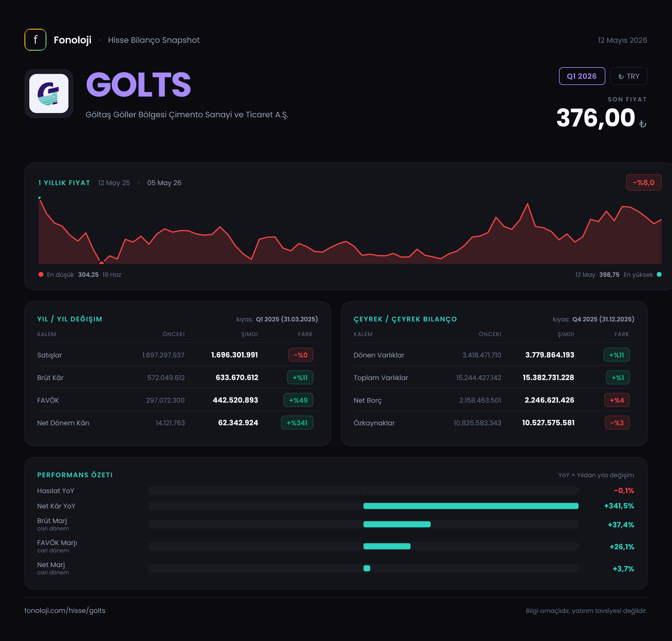
Task: Click the Özkaynaklar value 10.527.575.581
Action: [548, 422]
